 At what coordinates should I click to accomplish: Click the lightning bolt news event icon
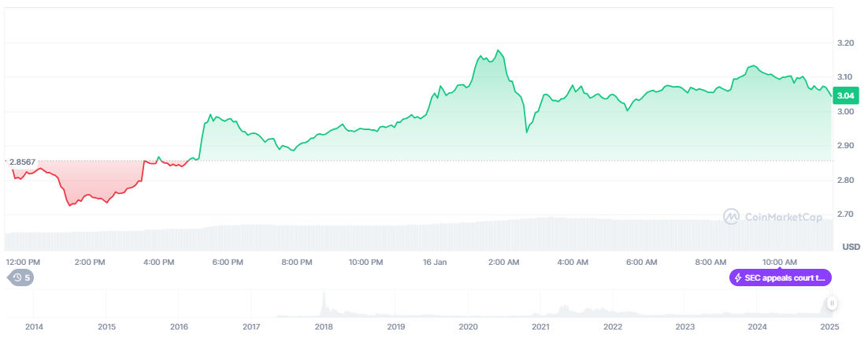(738, 278)
